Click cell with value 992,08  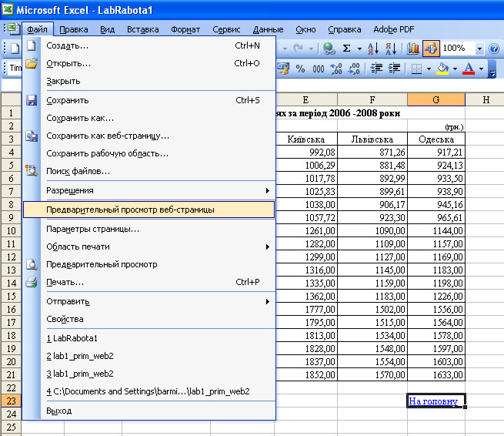pos(307,153)
